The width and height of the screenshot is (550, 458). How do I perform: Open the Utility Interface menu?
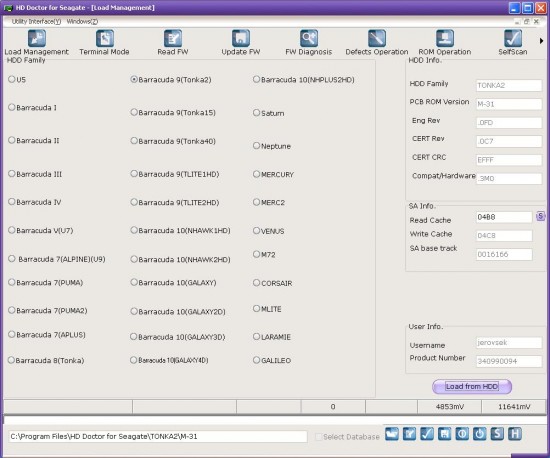tap(36, 21)
